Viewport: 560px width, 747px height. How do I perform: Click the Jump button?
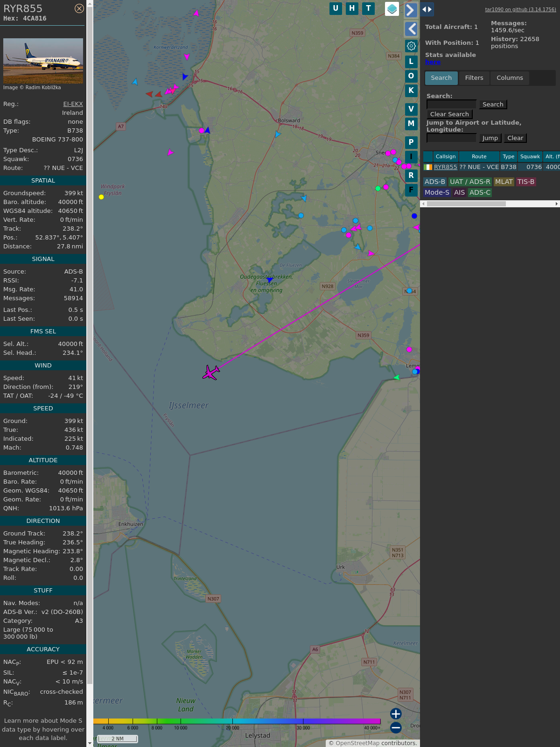[x=490, y=138]
